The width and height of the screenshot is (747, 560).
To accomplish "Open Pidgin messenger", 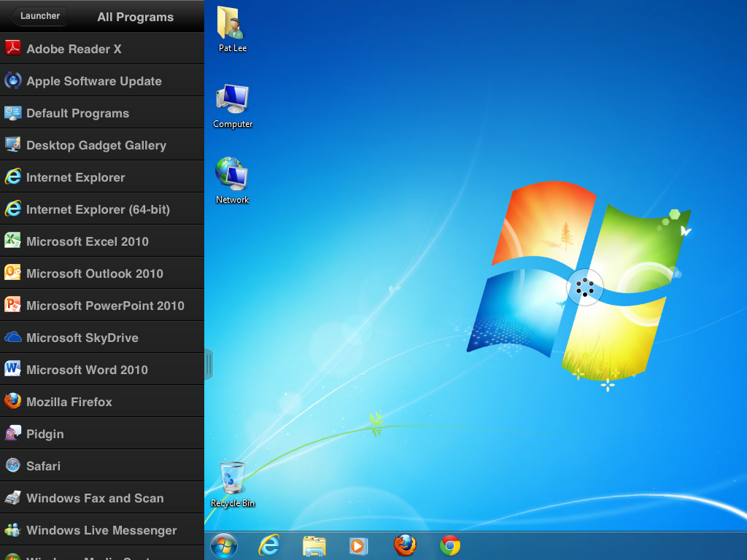I will click(x=45, y=434).
